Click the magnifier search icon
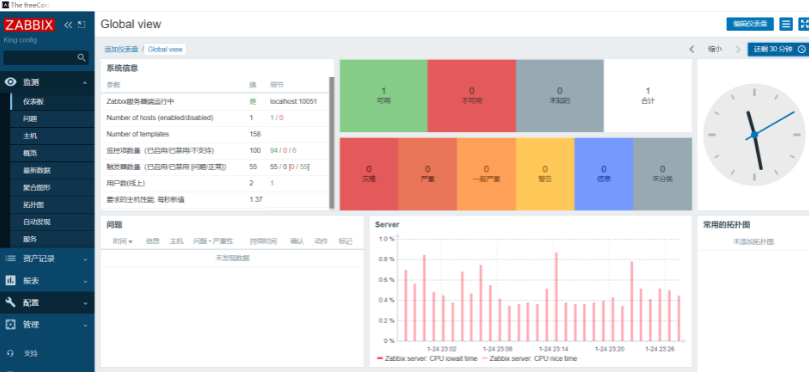809x372 pixels. tap(82, 58)
